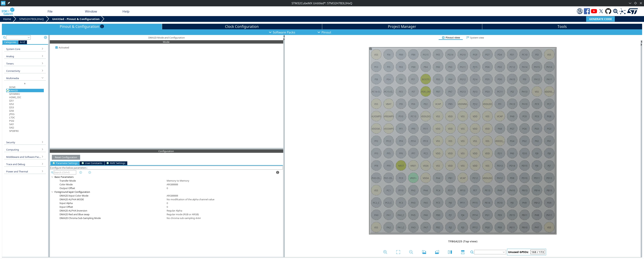Expand the Analog category
The height and width of the screenshot is (259, 644).
point(25,56)
